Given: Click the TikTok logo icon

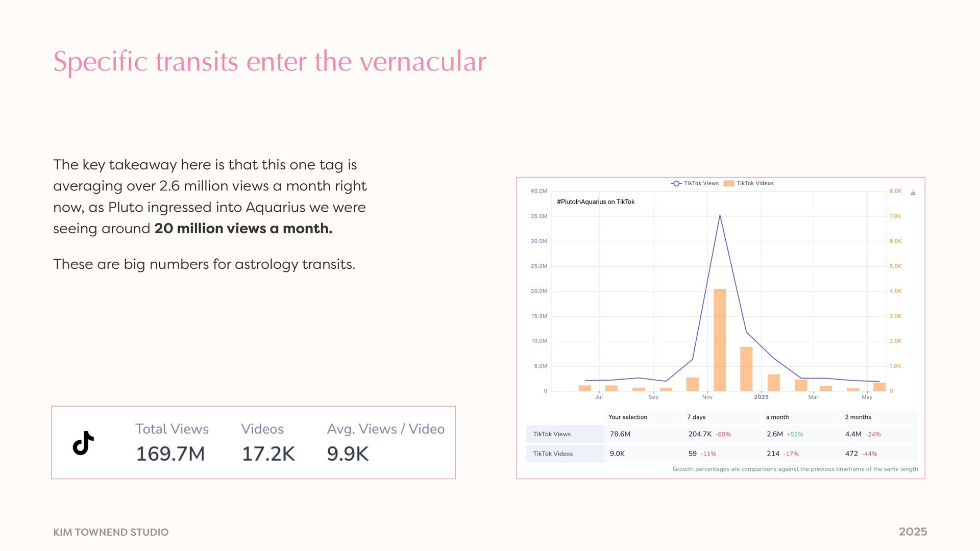Looking at the screenshot, I should click(x=83, y=443).
